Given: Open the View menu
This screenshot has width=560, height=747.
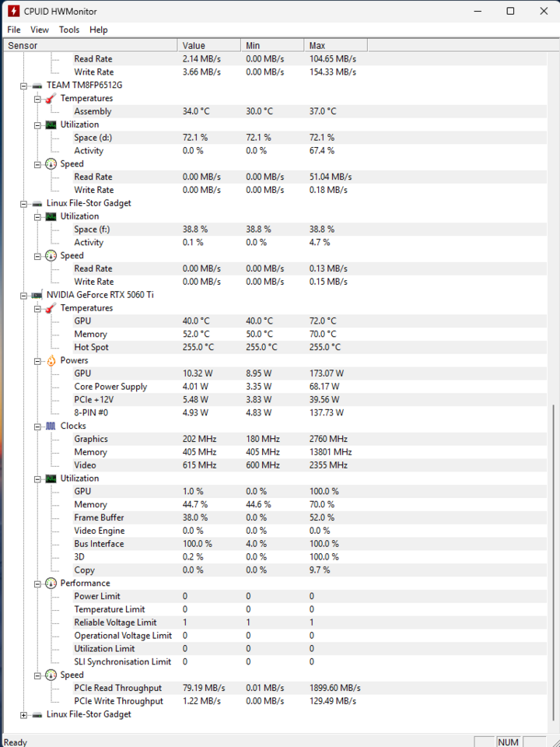Looking at the screenshot, I should (40, 30).
